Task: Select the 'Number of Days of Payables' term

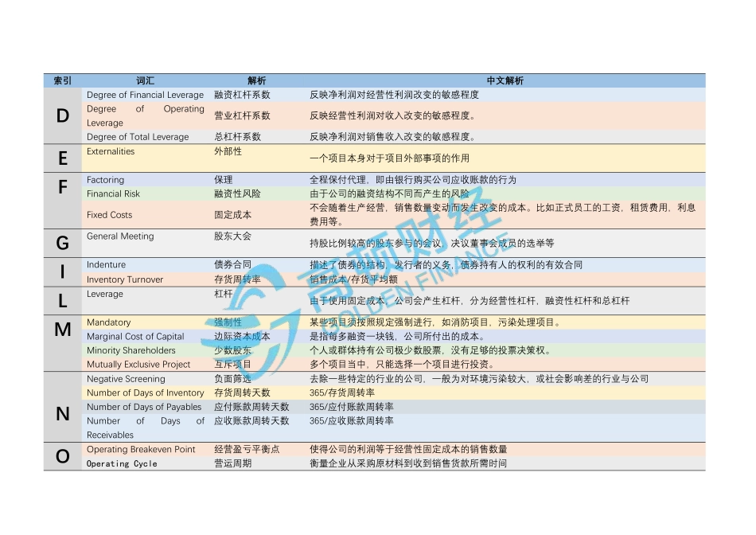Action: tap(144, 407)
